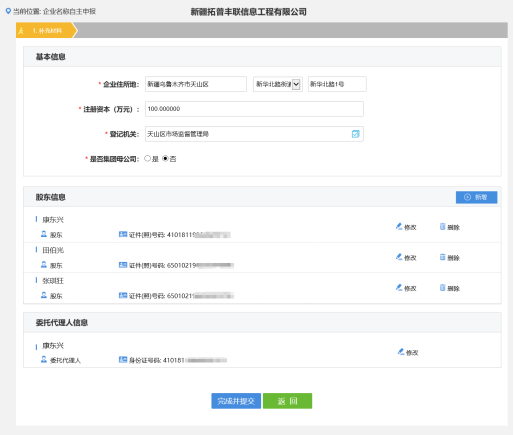
Task: Click 当前位置 企业名称自主申报 breadcrumb text
Action: [x=54, y=11]
